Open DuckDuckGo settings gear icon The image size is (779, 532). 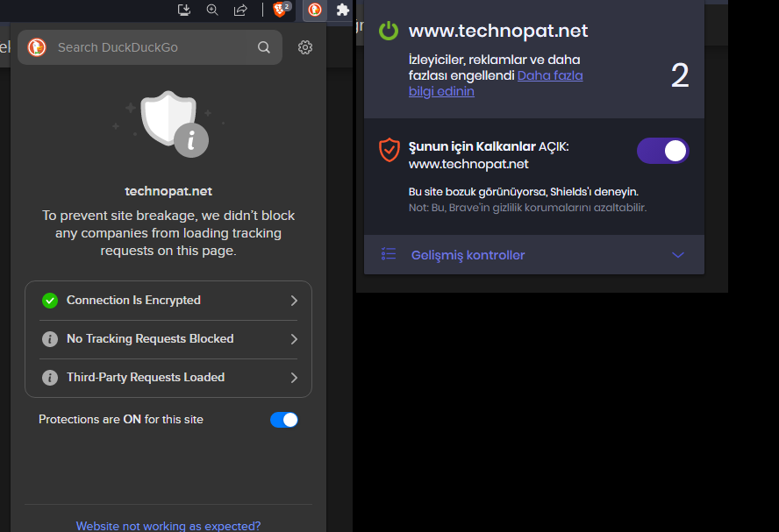click(x=305, y=47)
